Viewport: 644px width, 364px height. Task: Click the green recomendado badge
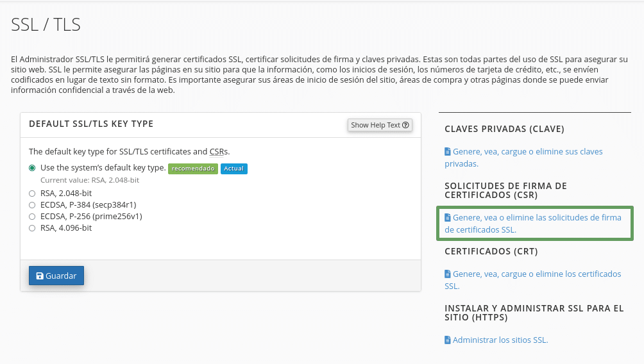point(193,169)
